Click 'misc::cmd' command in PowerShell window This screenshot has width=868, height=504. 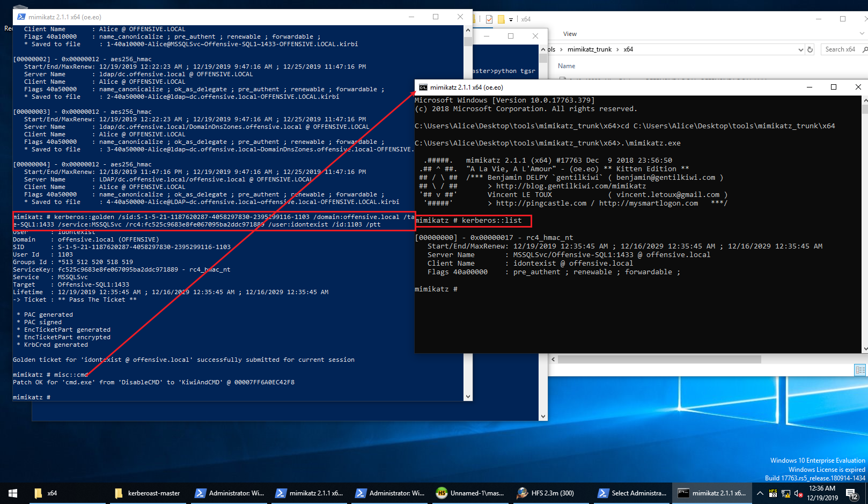click(x=71, y=375)
